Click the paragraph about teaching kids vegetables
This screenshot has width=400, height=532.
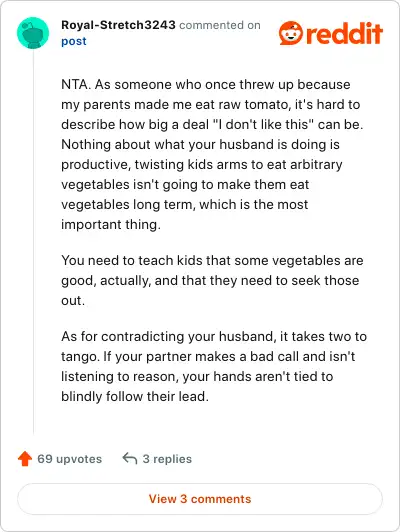(x=212, y=280)
